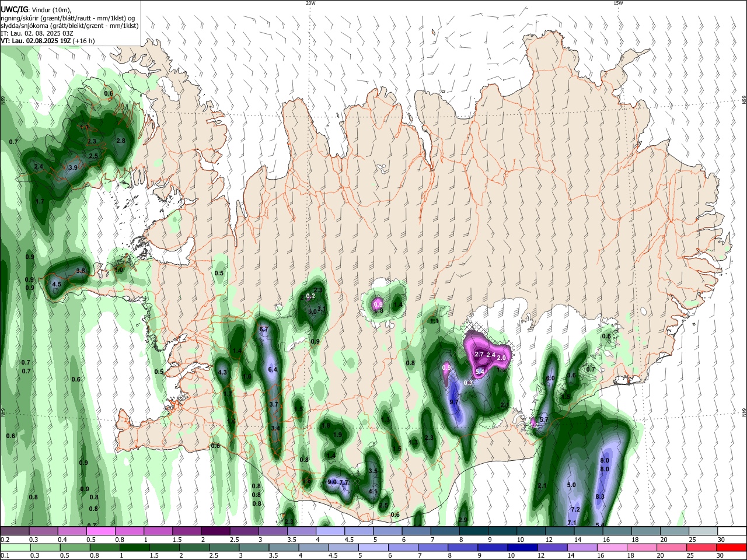Screen dimensions: 747x560
Task: Click the bright pink 0.5 snow-scale swatch
Action: (x=100, y=531)
